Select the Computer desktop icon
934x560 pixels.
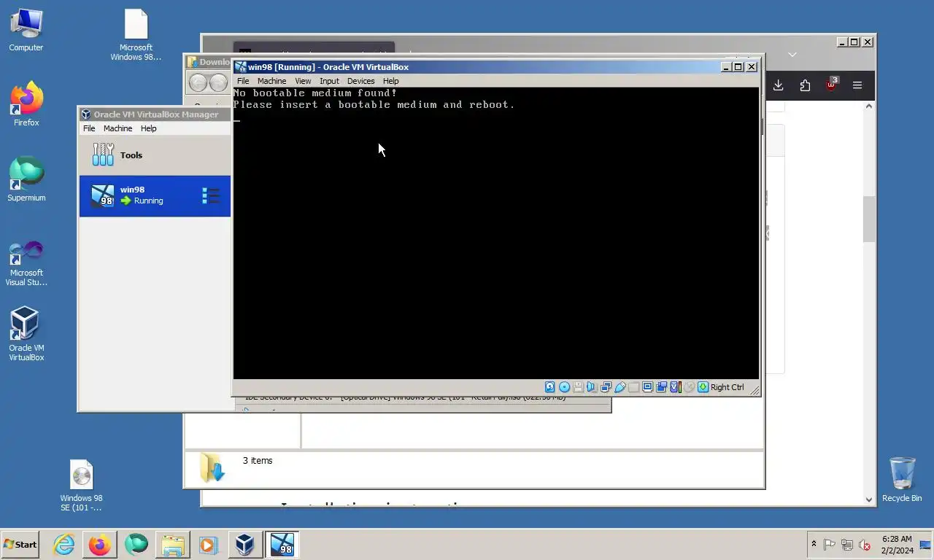[26, 31]
